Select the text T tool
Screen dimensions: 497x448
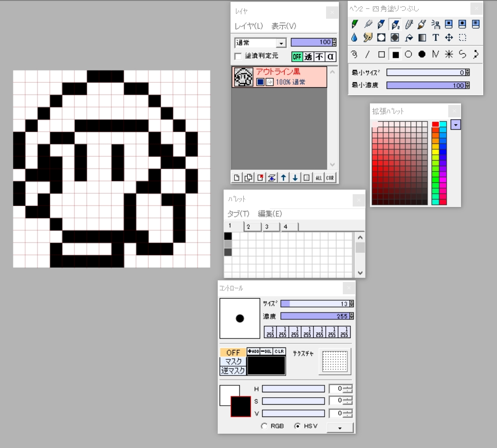(435, 38)
